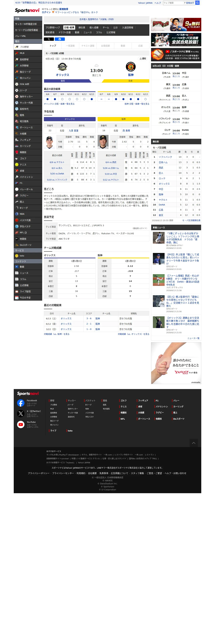Open the Yahoo!ネット募金 handshake ad
Screen dimensions: 215x644
[176, 363]
